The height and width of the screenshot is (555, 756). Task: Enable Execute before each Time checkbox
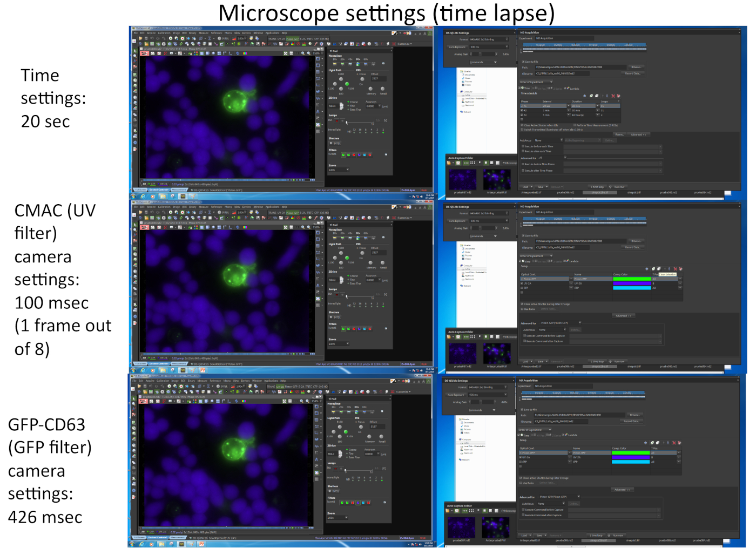[x=523, y=146]
